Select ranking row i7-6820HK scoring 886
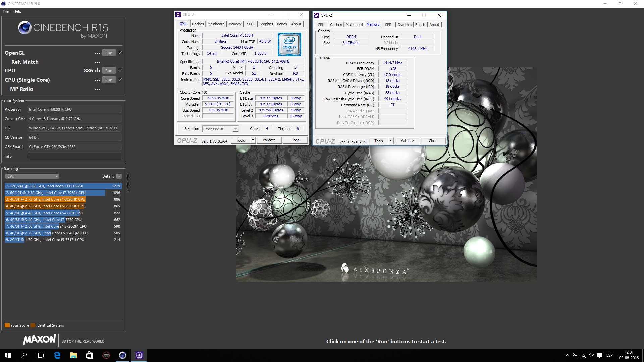Image resolution: width=644 pixels, height=362 pixels. coord(63,199)
